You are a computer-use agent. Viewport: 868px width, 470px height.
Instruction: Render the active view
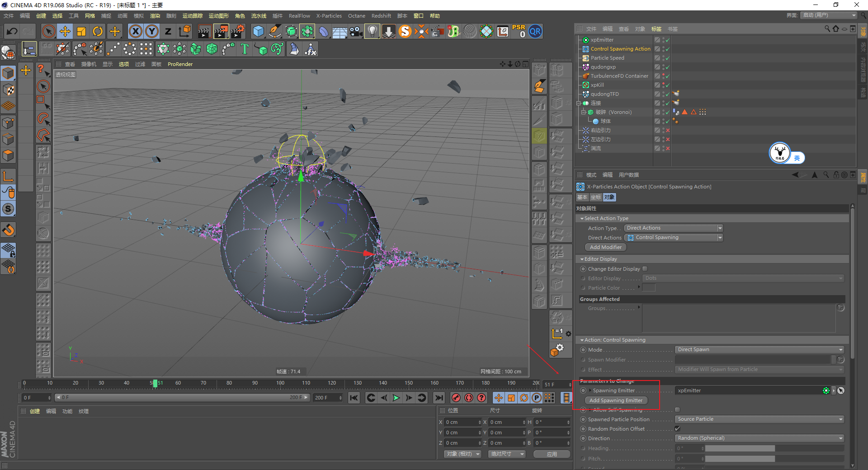tap(204, 32)
